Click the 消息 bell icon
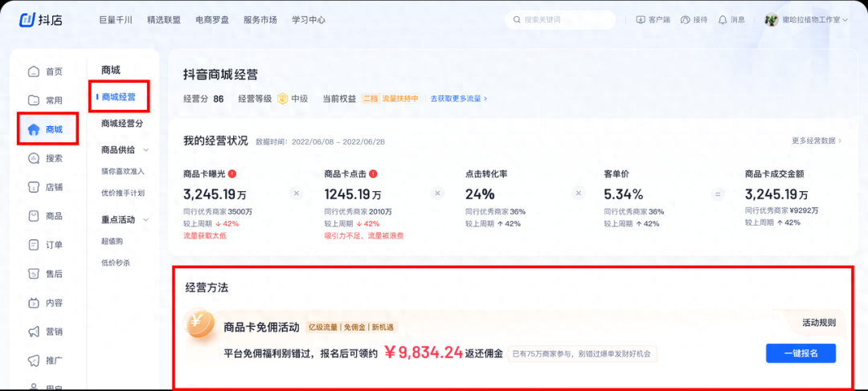The width and height of the screenshot is (868, 391). point(723,19)
